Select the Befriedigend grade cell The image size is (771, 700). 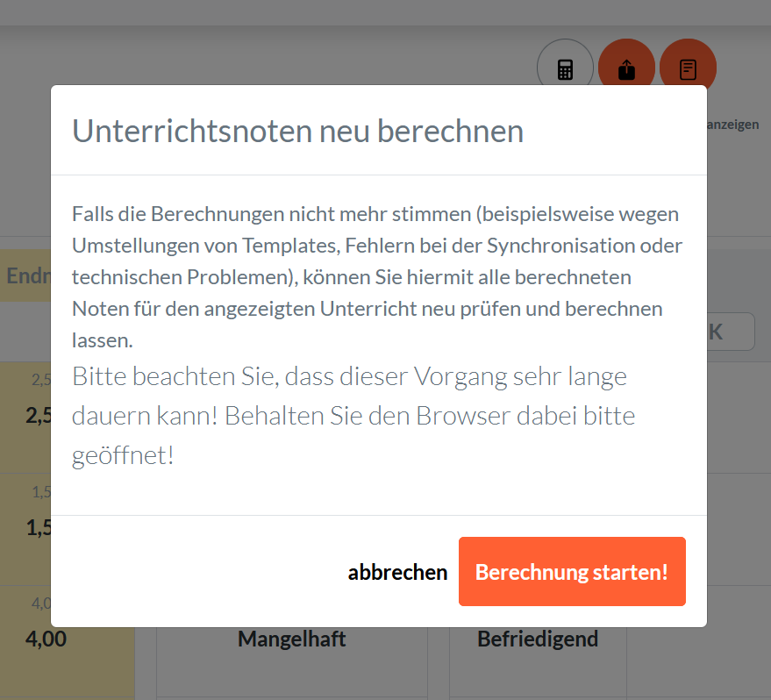537,639
